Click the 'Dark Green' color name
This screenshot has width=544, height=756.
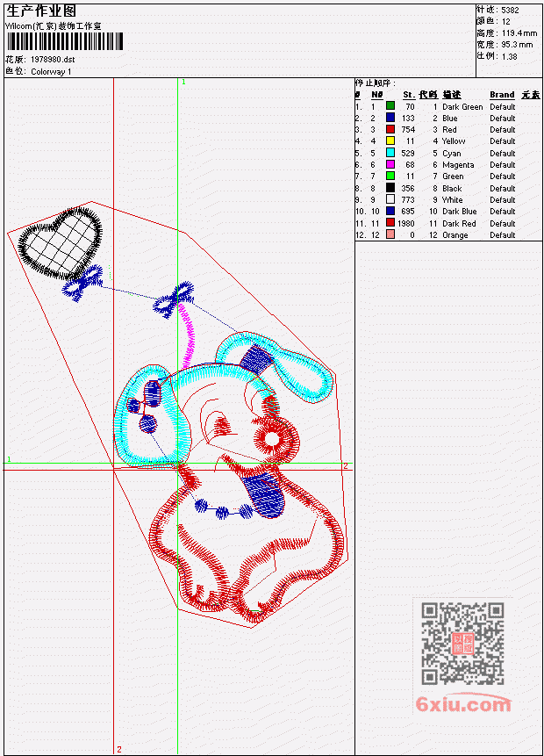pyautogui.click(x=462, y=107)
